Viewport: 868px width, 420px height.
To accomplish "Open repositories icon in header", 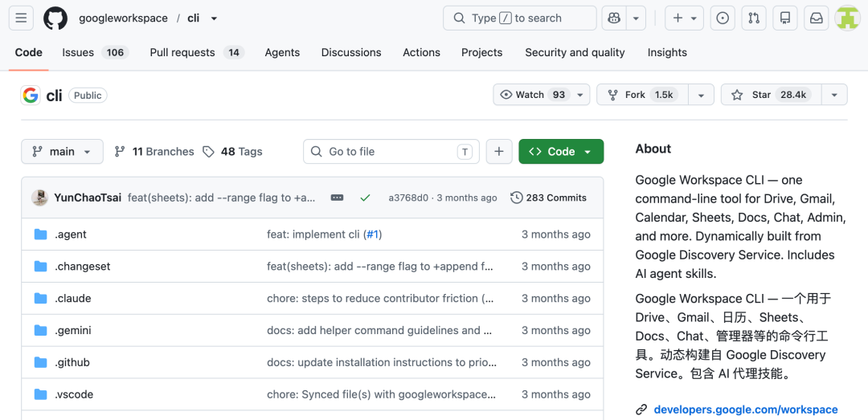I will 784,18.
